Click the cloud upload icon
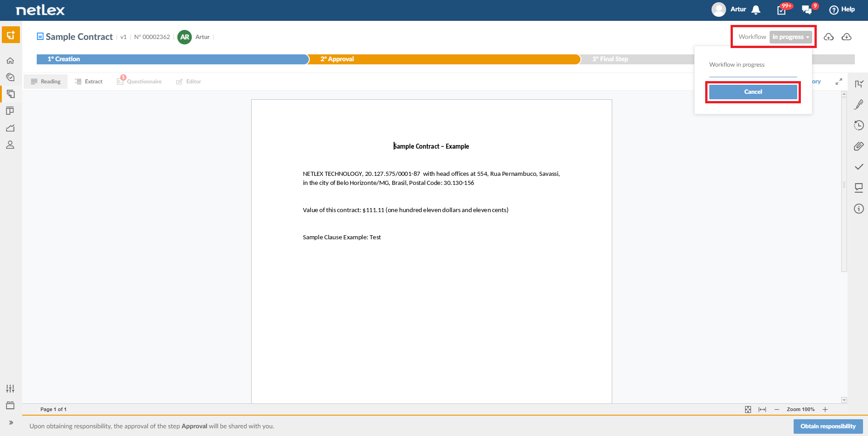 (829, 37)
